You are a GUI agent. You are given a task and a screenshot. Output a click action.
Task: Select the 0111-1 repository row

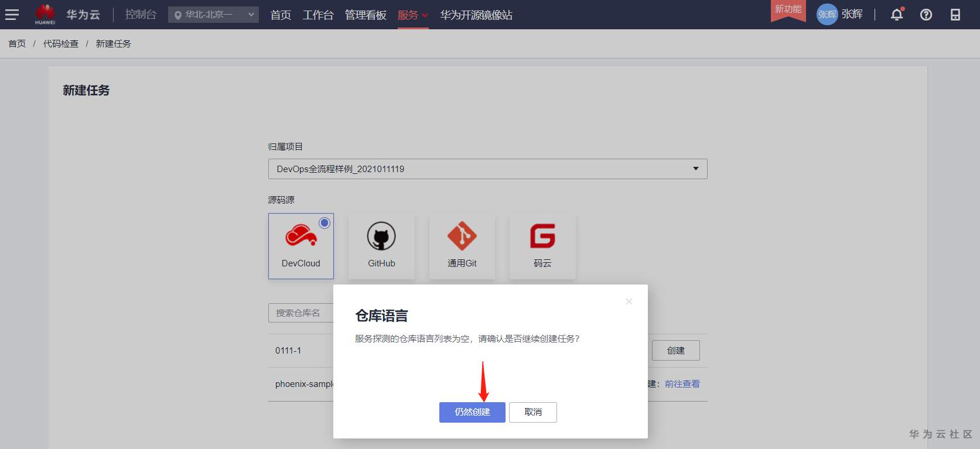point(487,351)
